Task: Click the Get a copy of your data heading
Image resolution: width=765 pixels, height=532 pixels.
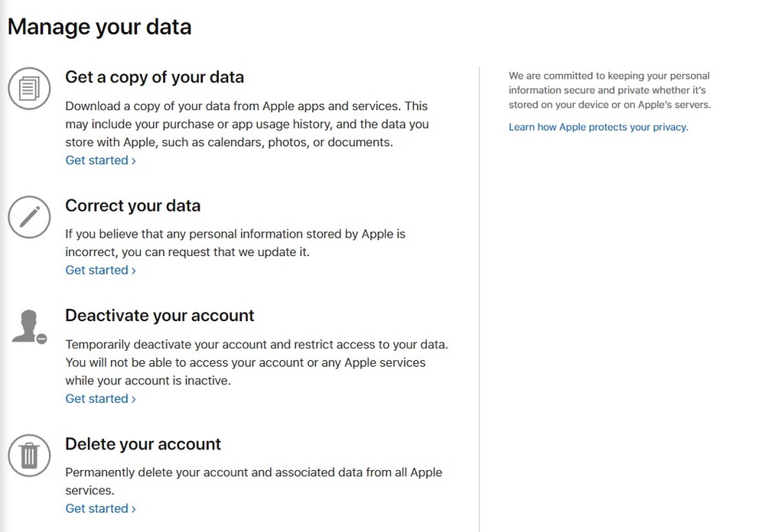Action: point(155,77)
